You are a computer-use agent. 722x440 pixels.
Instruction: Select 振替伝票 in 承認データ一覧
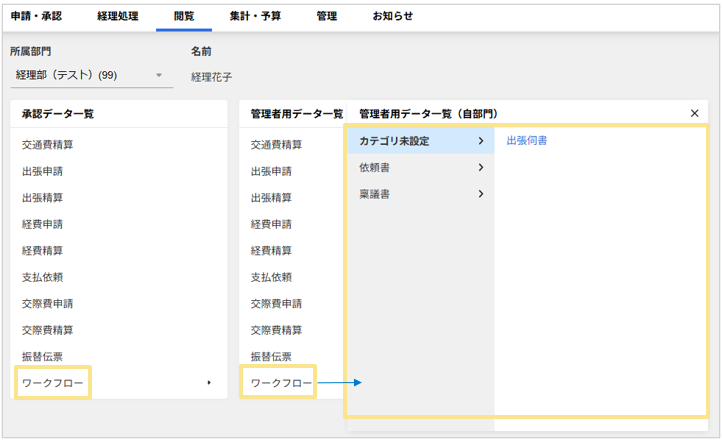click(x=42, y=356)
